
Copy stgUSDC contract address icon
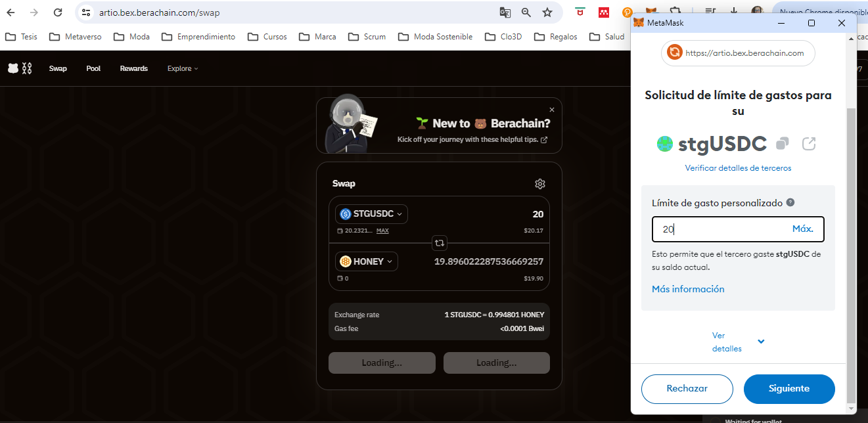pyautogui.click(x=782, y=144)
